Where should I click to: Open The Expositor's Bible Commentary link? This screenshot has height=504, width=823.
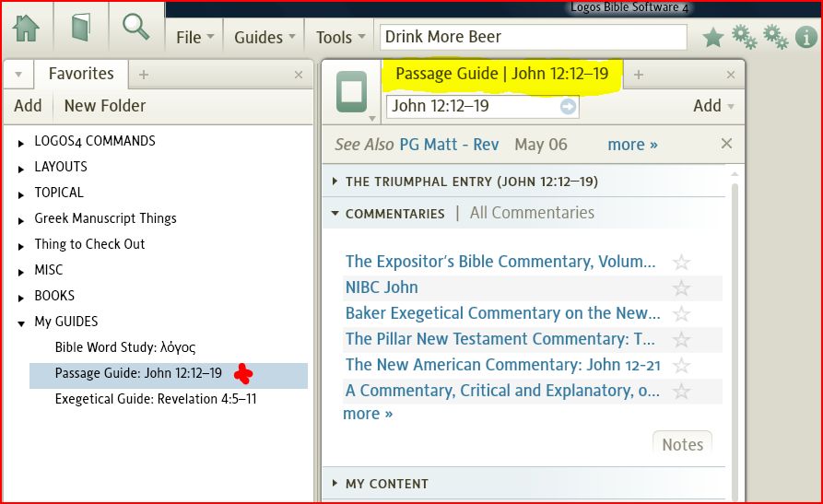[500, 262]
